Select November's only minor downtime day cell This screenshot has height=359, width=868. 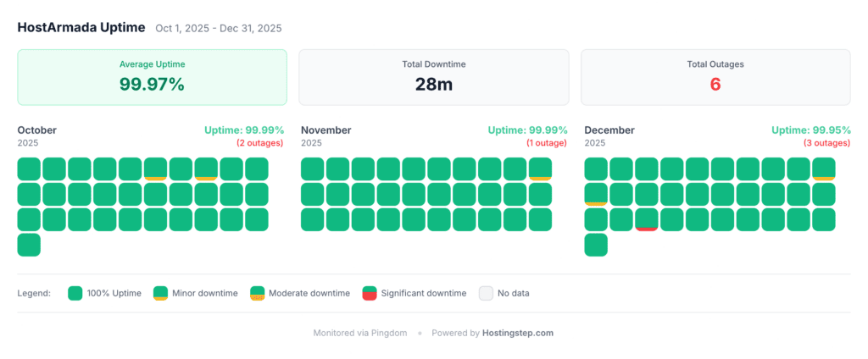tap(540, 168)
